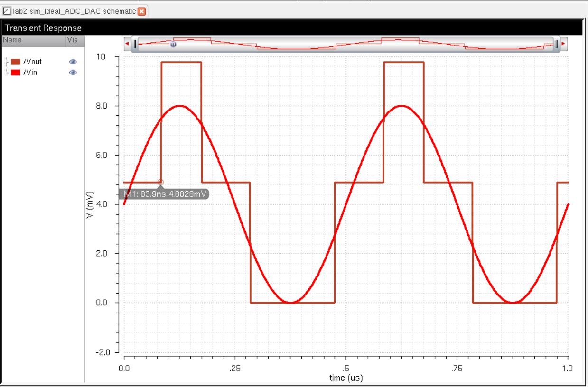Close the lab2 sim_Ideal_ADC_DAC schematic tab
588x387 pixels.
click(x=141, y=11)
